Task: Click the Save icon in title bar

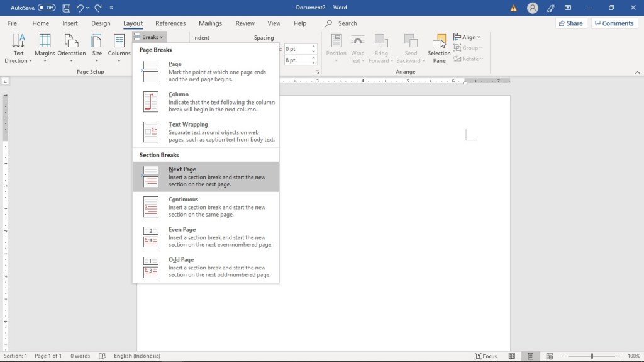Action: coord(66,8)
